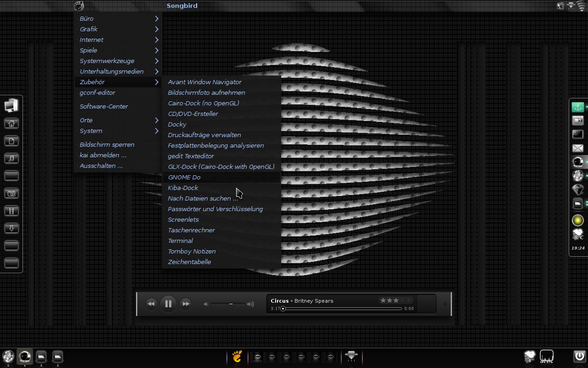Open the mail envelope icon in right dock
588x368 pixels.
coord(577,148)
